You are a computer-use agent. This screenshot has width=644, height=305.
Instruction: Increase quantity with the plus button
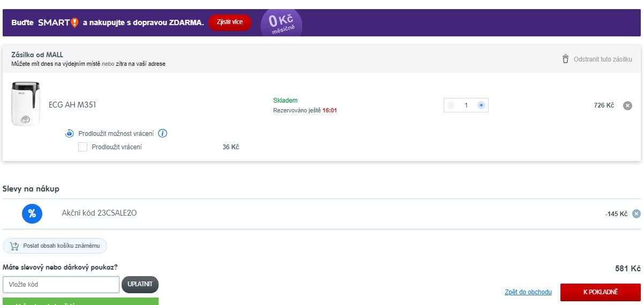point(481,105)
